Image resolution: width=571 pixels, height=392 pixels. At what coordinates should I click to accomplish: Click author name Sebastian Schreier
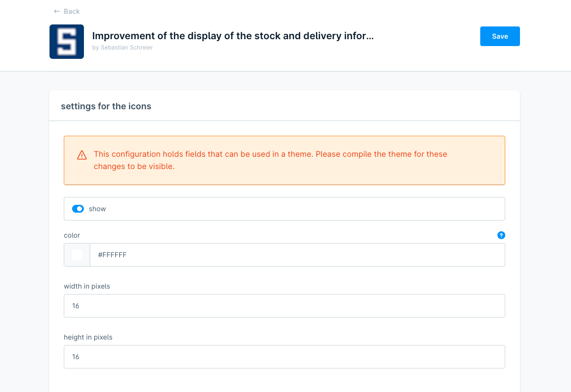[127, 48]
